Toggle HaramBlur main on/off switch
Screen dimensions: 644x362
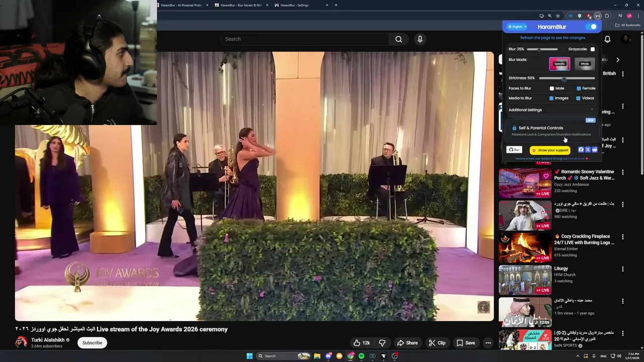pos(592,27)
